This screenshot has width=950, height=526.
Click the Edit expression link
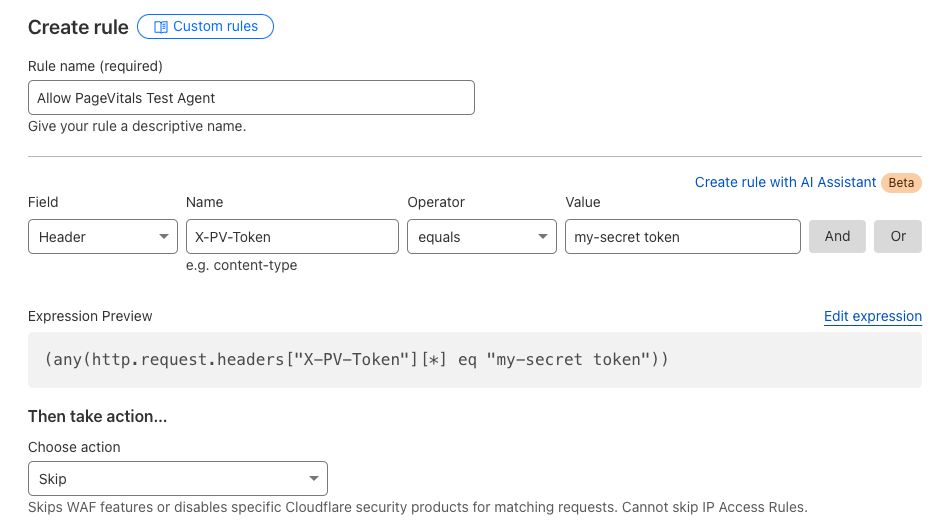(872, 316)
